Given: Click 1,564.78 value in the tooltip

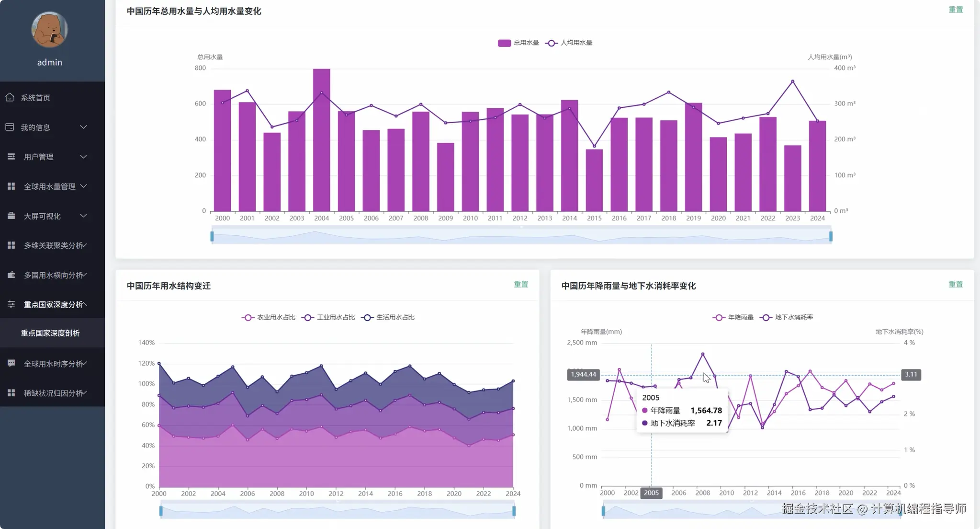Looking at the screenshot, I should coord(706,411).
